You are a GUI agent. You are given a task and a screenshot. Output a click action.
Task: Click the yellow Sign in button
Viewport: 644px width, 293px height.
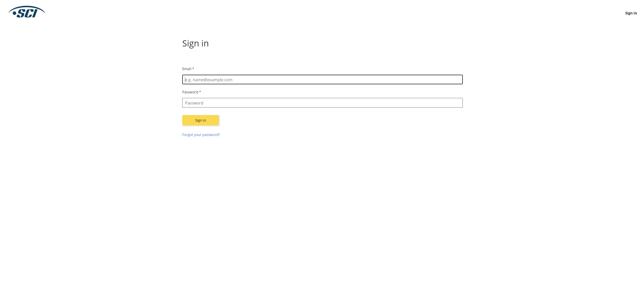tap(200, 120)
